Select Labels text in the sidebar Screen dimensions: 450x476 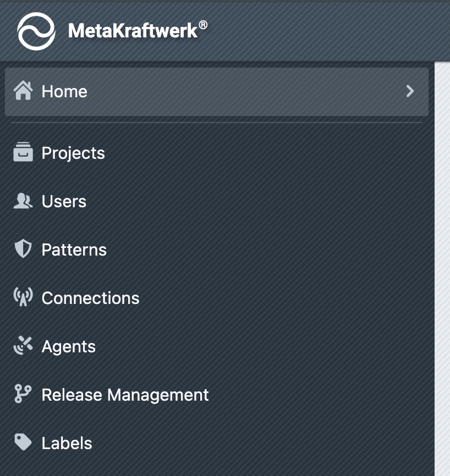pos(67,443)
